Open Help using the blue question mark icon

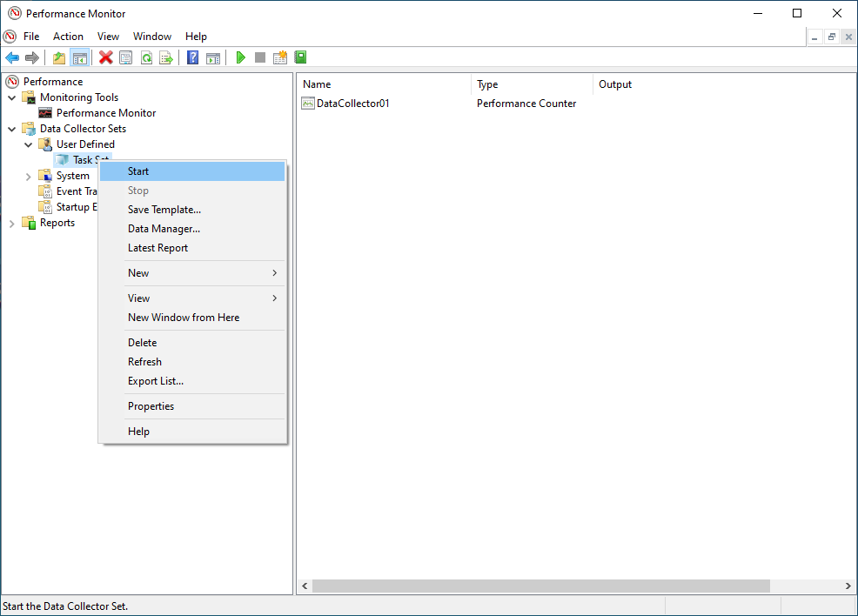click(x=192, y=57)
